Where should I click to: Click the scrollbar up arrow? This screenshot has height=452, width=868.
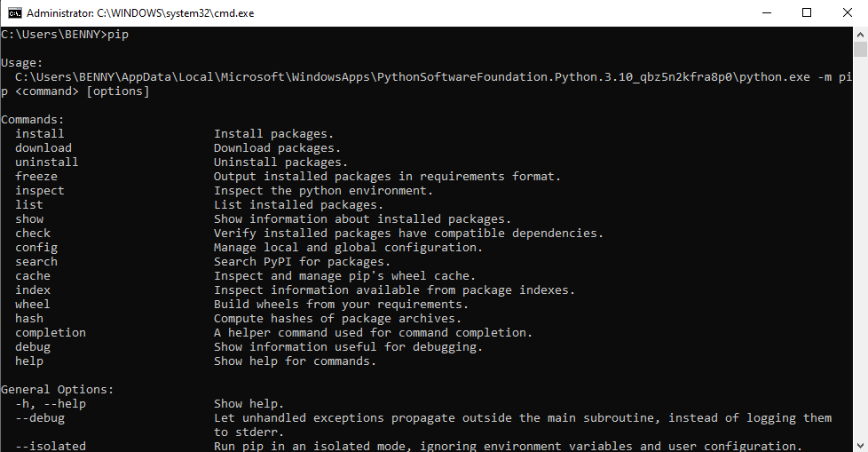tap(860, 35)
